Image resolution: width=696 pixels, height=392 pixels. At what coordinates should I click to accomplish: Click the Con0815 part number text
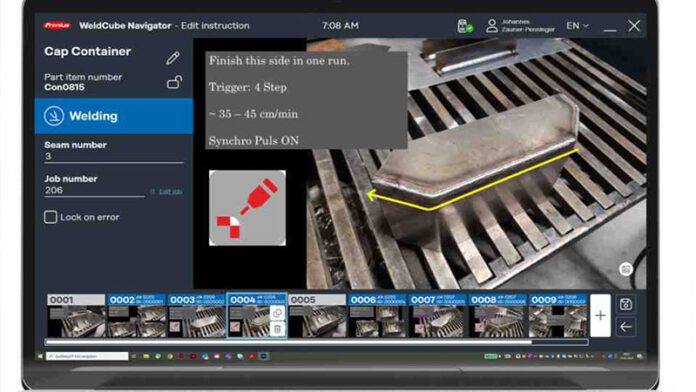coord(64,87)
